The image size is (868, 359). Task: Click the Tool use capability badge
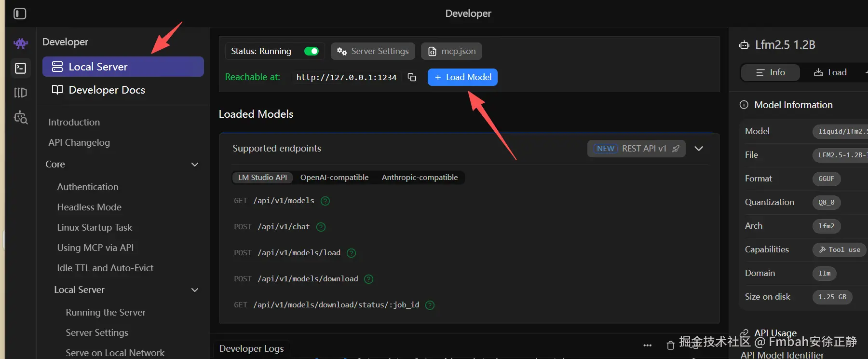tap(840, 249)
